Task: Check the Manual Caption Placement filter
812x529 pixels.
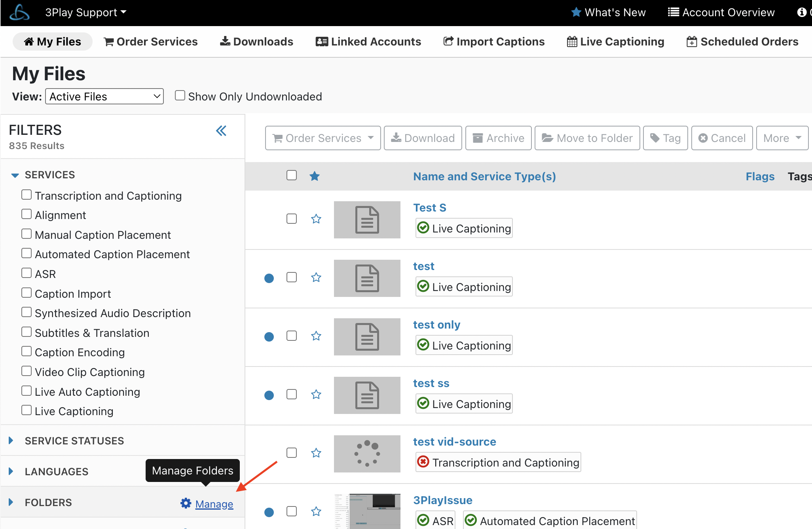Action: [x=27, y=234]
